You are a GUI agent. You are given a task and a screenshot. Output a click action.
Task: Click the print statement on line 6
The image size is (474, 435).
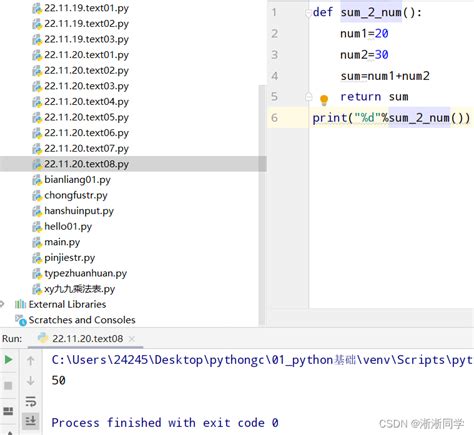tap(391, 118)
